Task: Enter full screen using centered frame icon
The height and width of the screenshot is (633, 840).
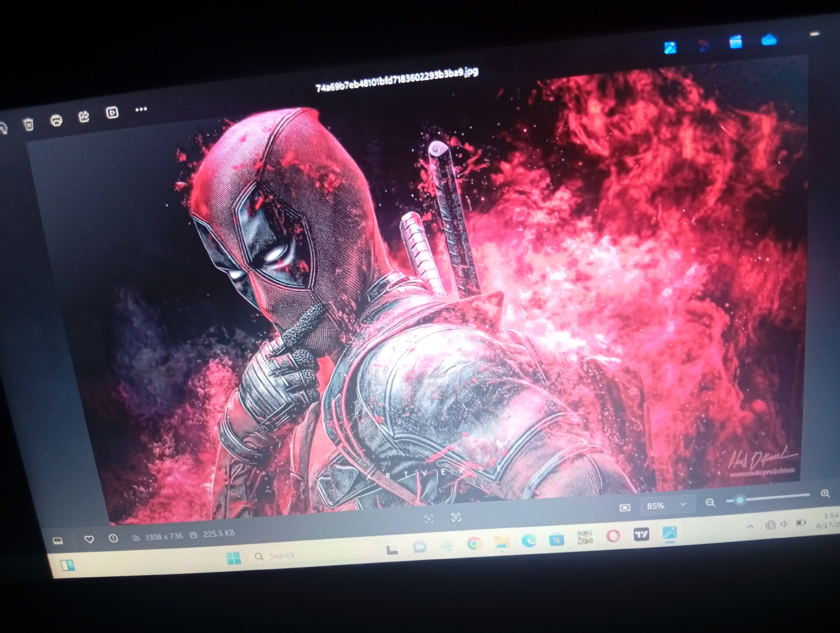Action: pos(429,519)
